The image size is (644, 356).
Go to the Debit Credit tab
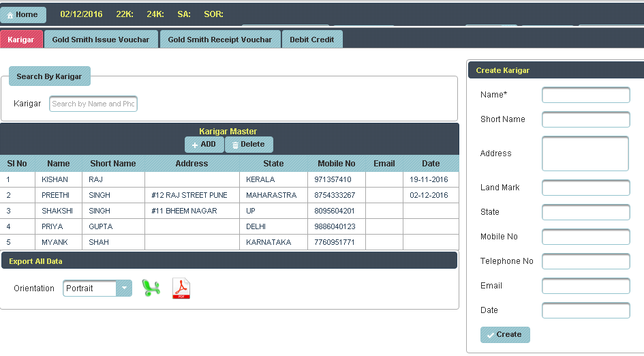pos(311,40)
